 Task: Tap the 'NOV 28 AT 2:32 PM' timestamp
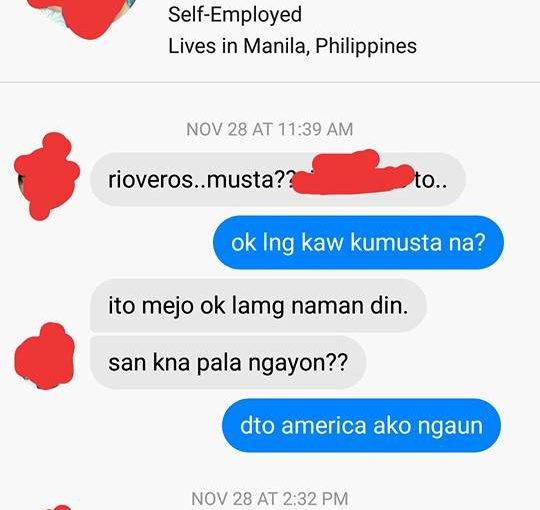coord(270,498)
